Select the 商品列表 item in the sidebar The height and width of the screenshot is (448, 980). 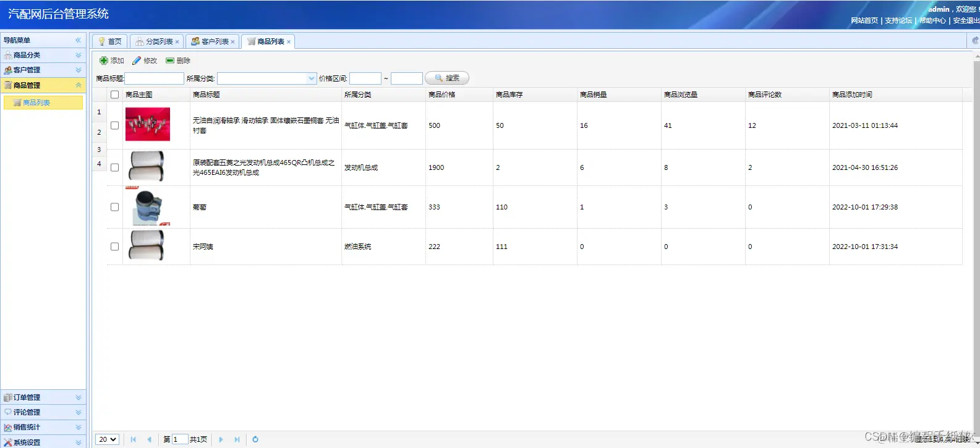(43, 103)
